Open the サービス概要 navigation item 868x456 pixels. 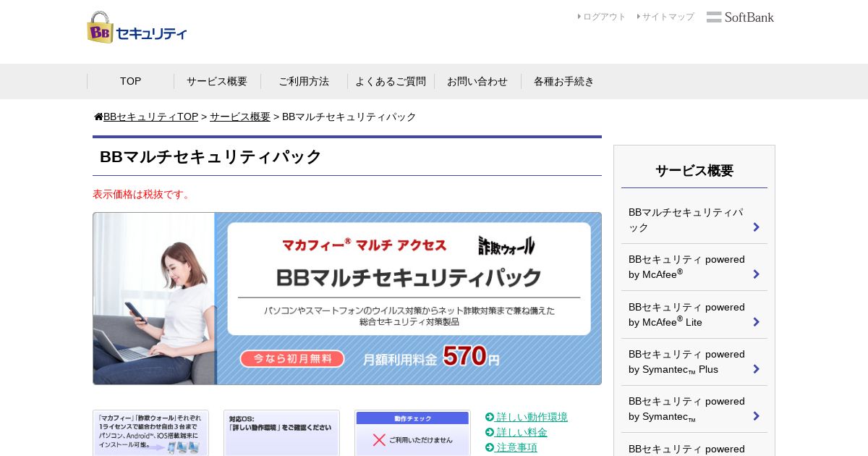[217, 81]
